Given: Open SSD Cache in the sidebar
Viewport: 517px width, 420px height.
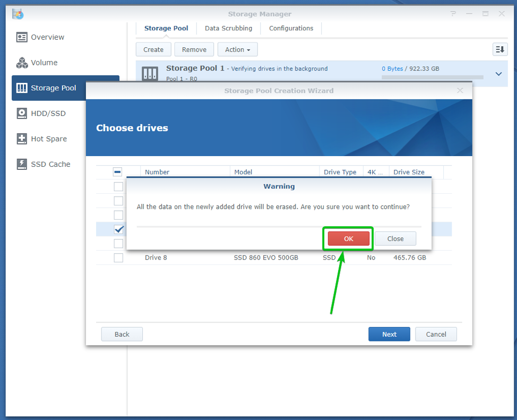Looking at the screenshot, I should (x=50, y=164).
